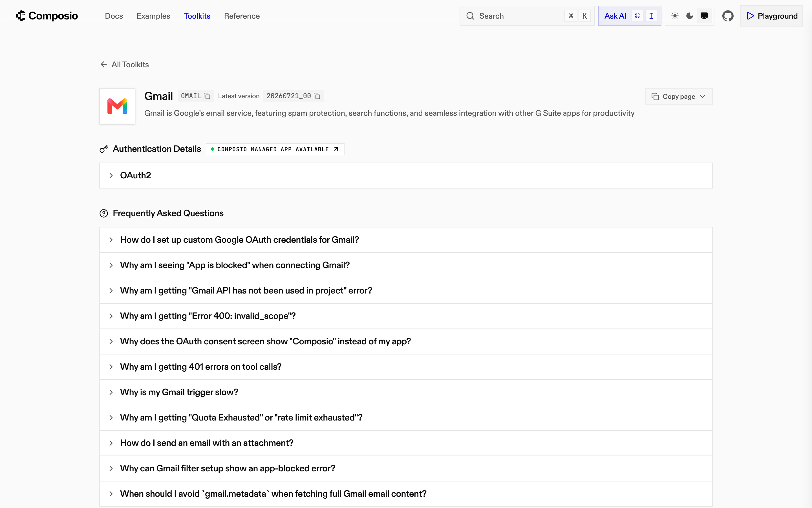Image resolution: width=812 pixels, height=508 pixels.
Task: Click the Search field
Action: point(527,16)
